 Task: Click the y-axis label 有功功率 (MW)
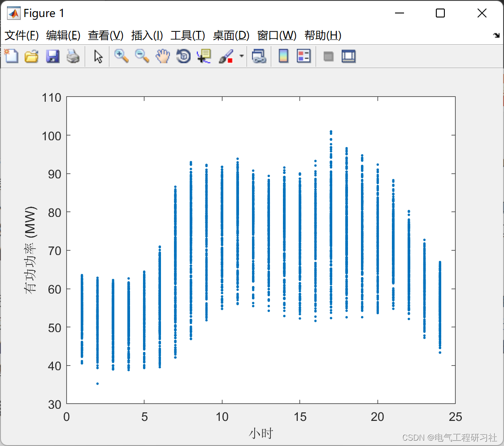click(30, 250)
